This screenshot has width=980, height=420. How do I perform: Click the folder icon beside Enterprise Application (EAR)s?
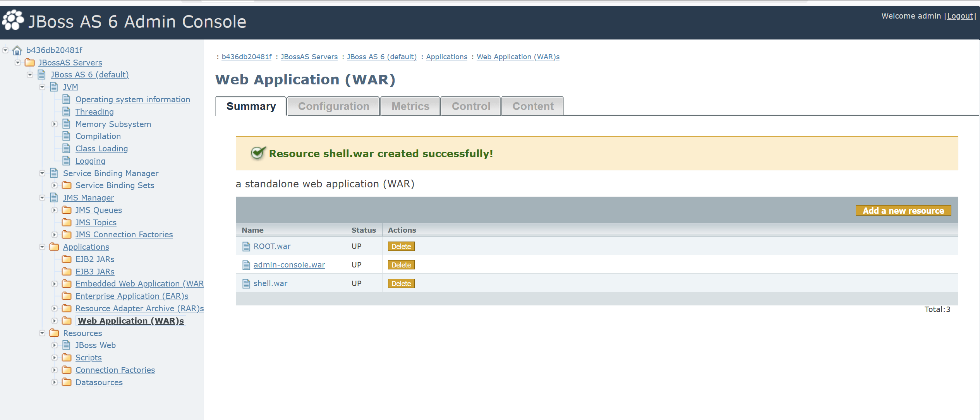coord(67,296)
